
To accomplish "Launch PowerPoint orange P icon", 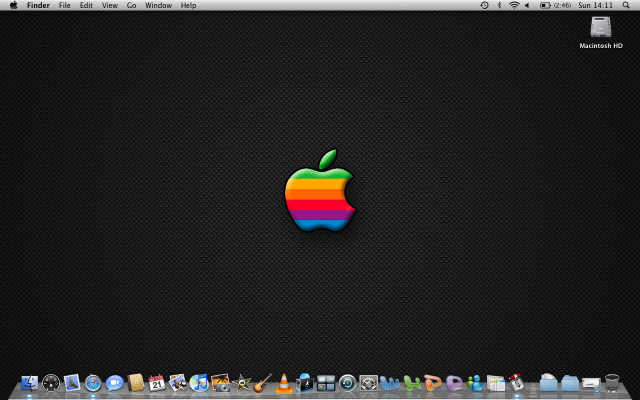I will [x=433, y=383].
